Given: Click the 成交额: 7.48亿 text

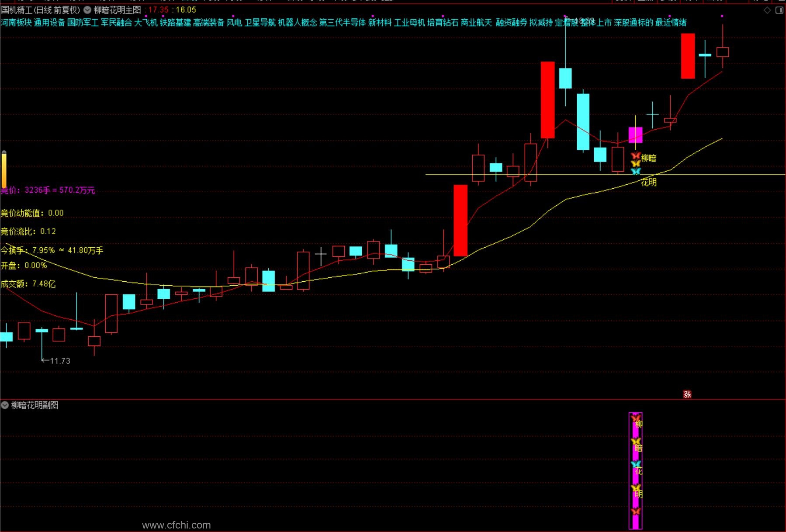Looking at the screenshot, I should coord(28,284).
